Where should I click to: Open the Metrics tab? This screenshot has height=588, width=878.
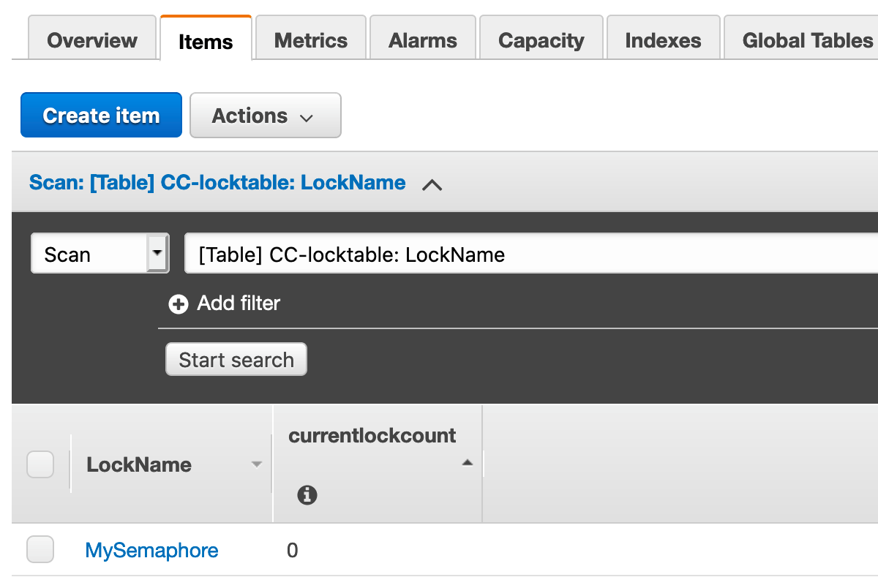point(309,40)
